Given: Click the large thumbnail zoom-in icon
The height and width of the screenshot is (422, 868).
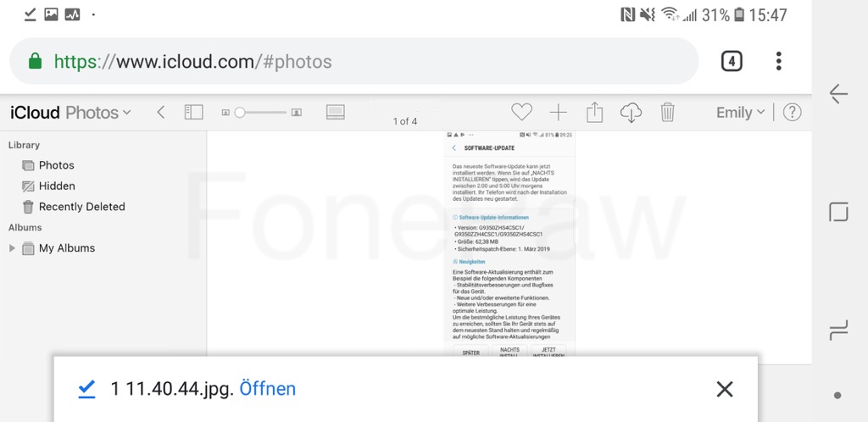Looking at the screenshot, I should (297, 113).
